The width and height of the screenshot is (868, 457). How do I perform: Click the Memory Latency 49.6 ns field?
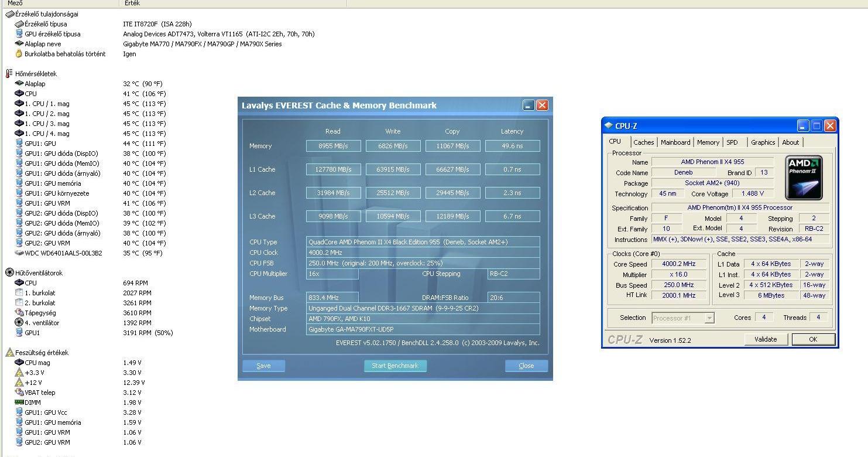point(513,146)
